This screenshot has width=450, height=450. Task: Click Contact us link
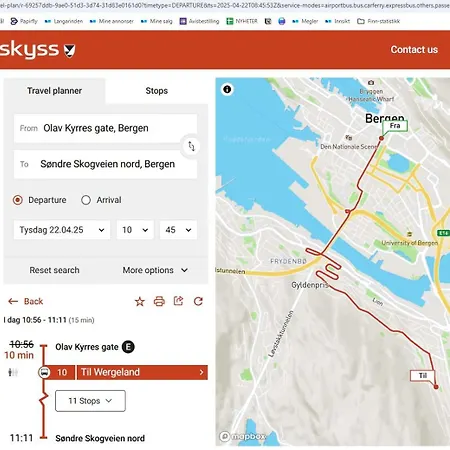414,50
